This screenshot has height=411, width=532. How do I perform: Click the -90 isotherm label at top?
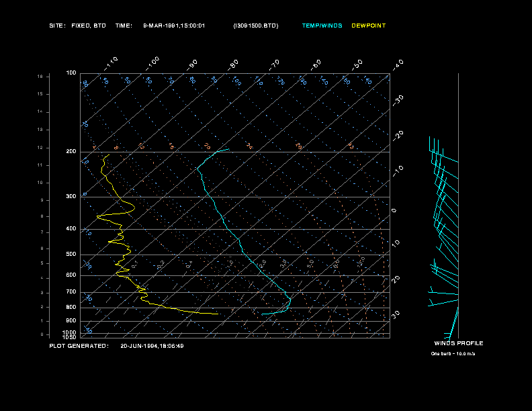click(192, 64)
